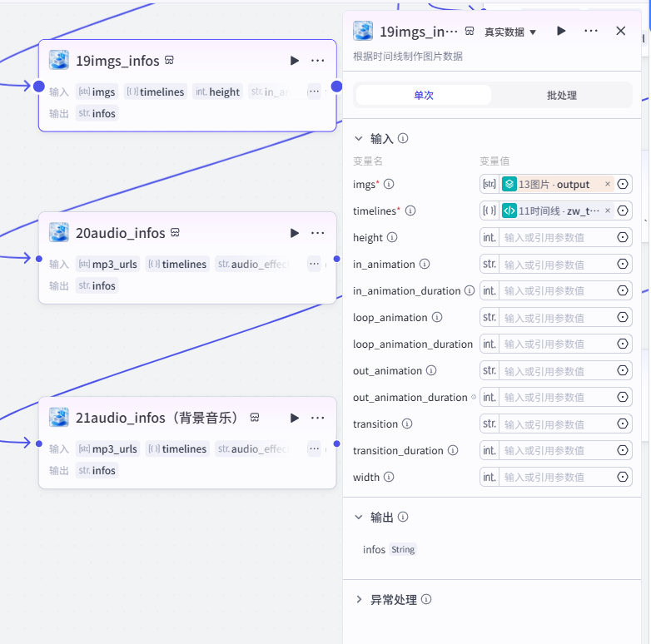The width and height of the screenshot is (651, 644).
Task: Show info tooltip for height variable
Action: [392, 237]
